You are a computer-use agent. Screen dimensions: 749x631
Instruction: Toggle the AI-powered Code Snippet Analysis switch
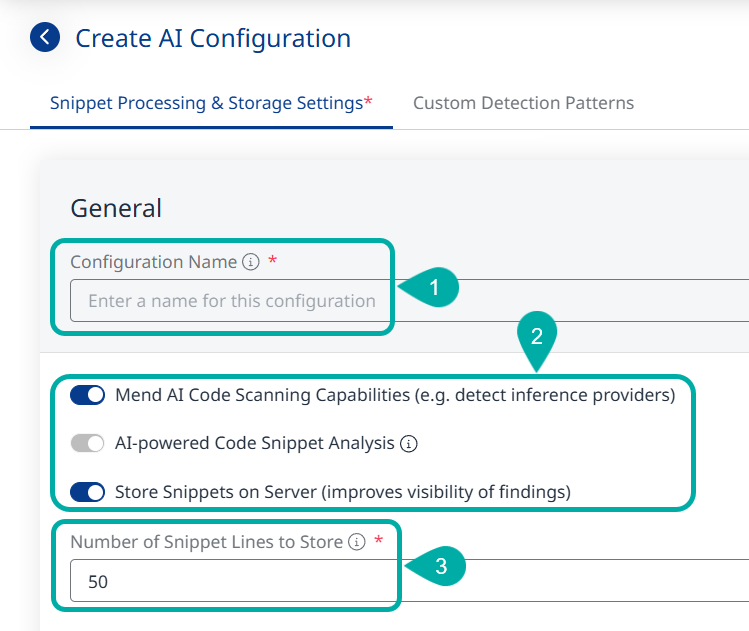88,443
